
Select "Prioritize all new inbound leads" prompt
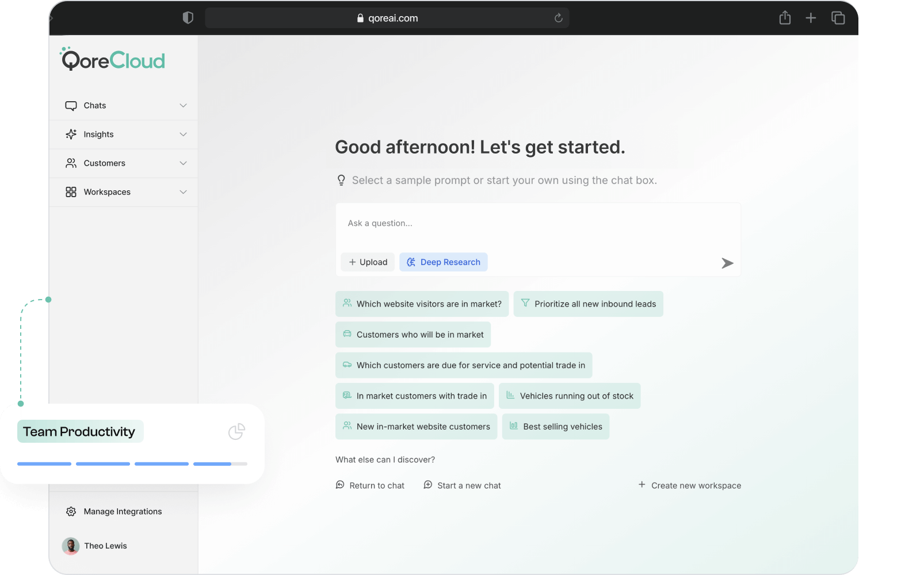(x=588, y=304)
